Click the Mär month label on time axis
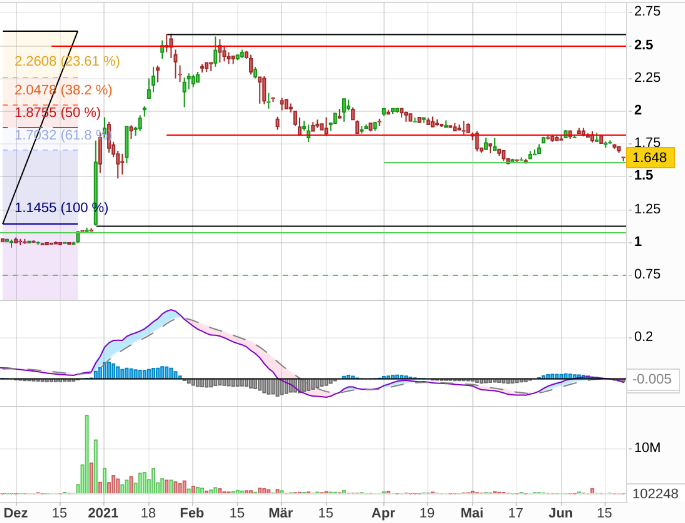Image resolution: width=685 pixels, height=523 pixels. [282, 512]
